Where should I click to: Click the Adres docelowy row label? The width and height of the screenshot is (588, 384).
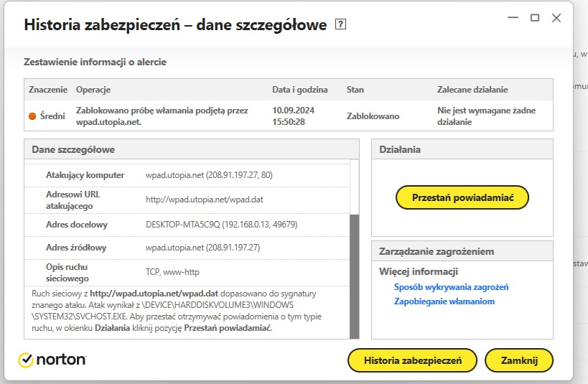click(x=77, y=225)
